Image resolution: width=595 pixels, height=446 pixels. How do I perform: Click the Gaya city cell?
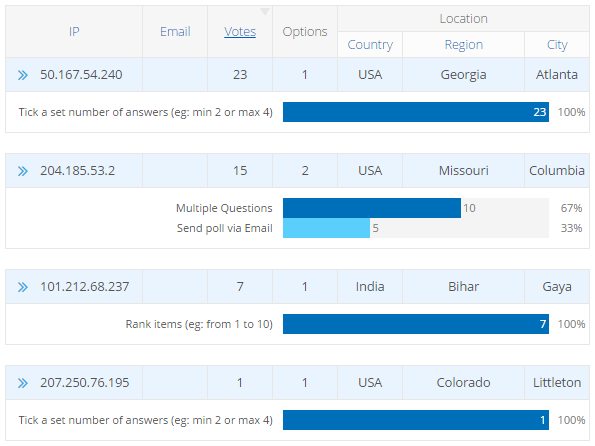(x=557, y=287)
